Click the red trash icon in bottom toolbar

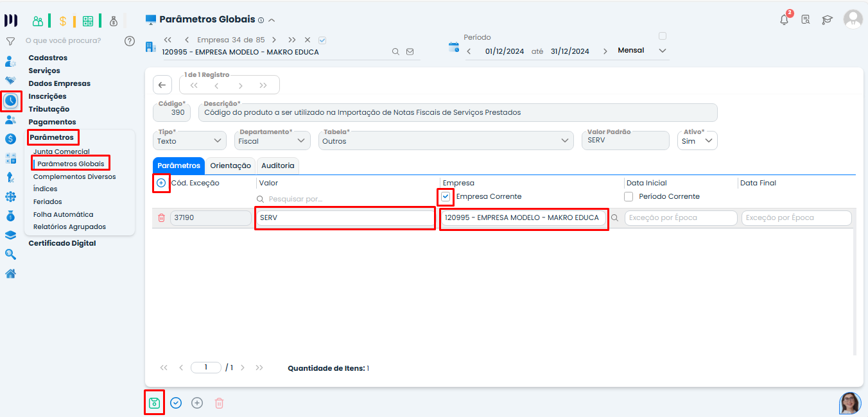(219, 403)
